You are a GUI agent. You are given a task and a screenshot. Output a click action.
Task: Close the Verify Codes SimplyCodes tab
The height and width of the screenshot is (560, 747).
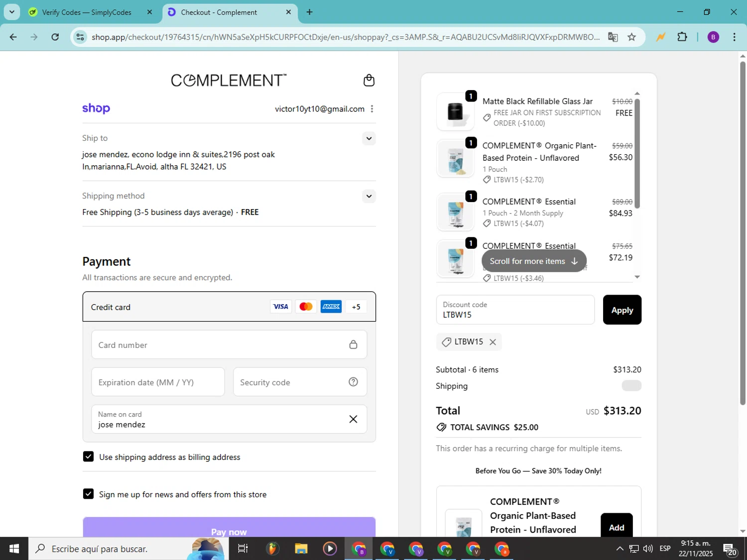[x=149, y=12]
